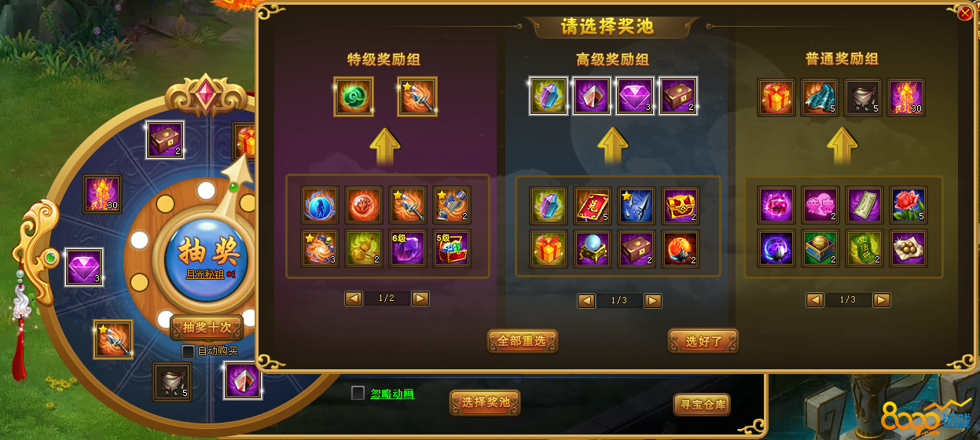Advance 普通奖励组 list to next page
Image resolution: width=980 pixels, height=440 pixels.
(882, 299)
